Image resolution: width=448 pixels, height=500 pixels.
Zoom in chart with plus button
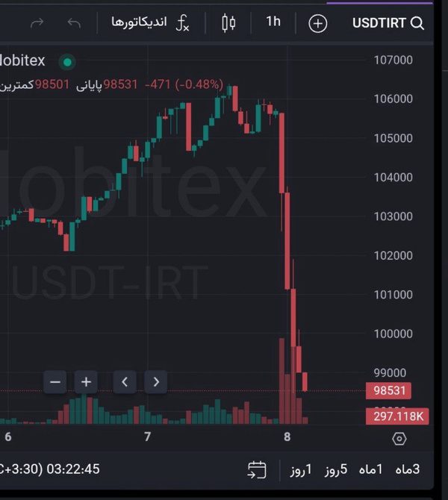pyautogui.click(x=86, y=381)
